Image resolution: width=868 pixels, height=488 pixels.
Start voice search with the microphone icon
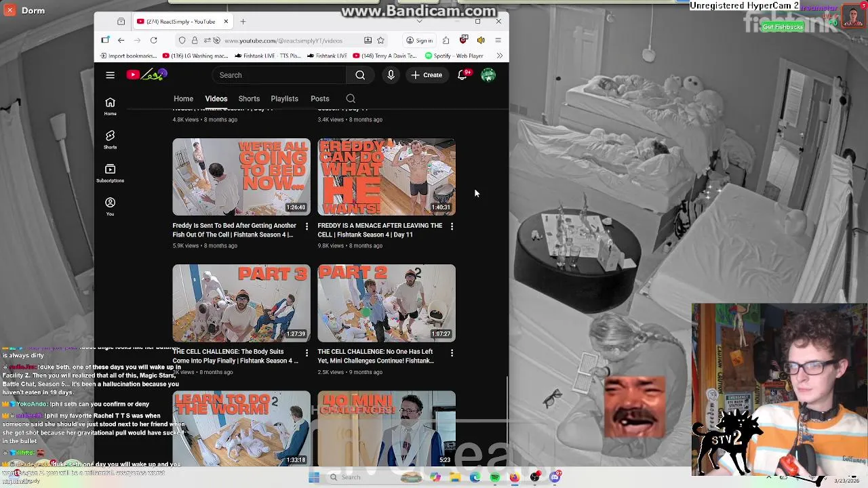click(x=391, y=75)
